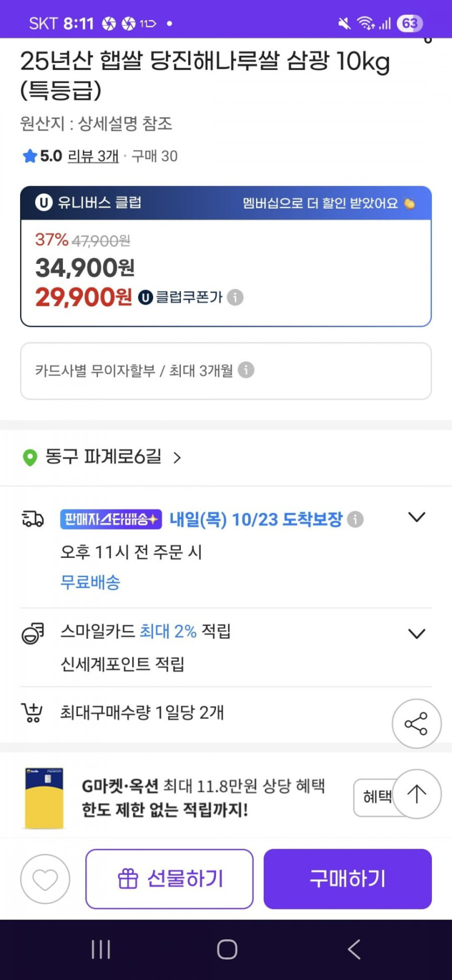The height and width of the screenshot is (980, 452).
Task: Tap the arrival guarantee info icon
Action: [355, 519]
